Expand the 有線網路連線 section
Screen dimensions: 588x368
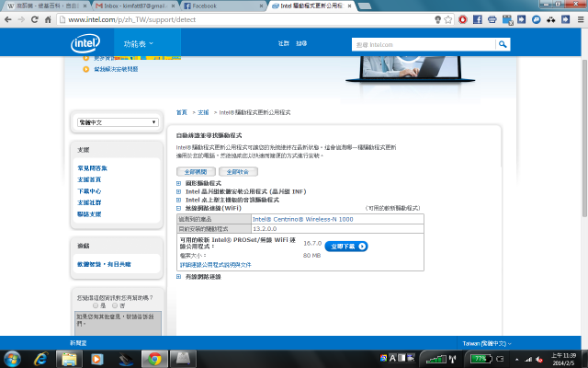(178, 277)
